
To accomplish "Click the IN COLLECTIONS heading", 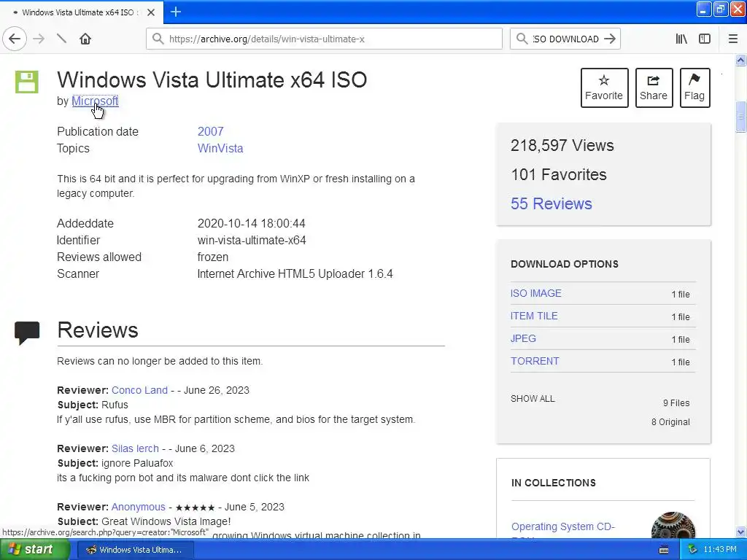I will click(x=554, y=483).
